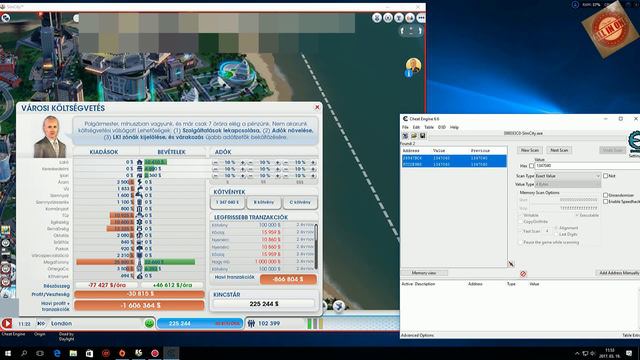Toggle the Writable checkbox
The width and height of the screenshot is (640, 360).
521,215
